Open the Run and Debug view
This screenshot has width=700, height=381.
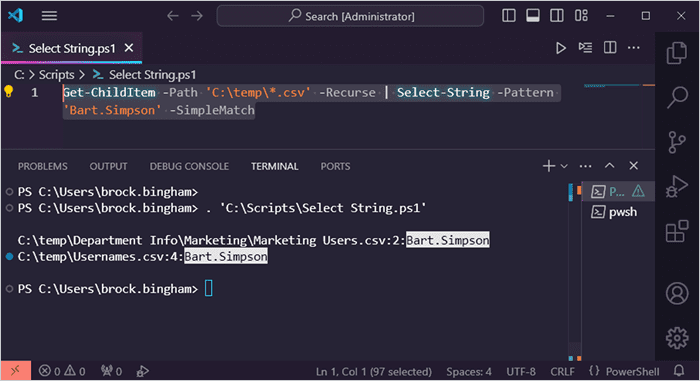(x=677, y=186)
